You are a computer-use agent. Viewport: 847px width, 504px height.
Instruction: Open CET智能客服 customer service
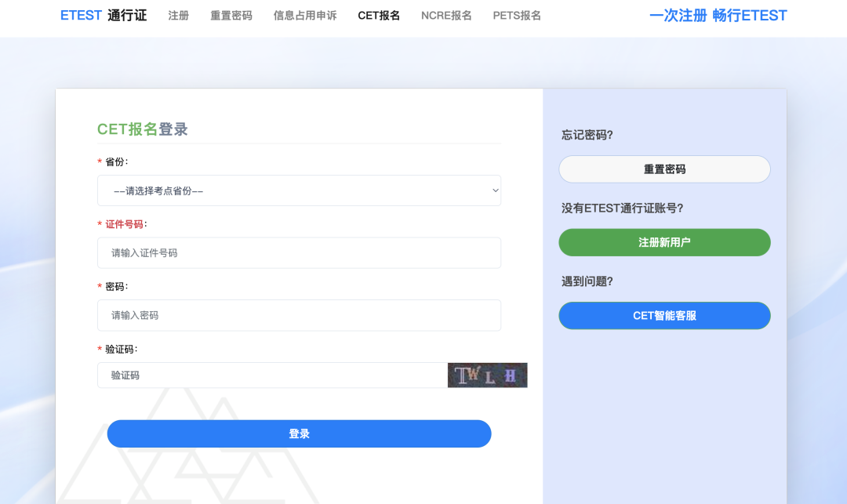point(664,315)
